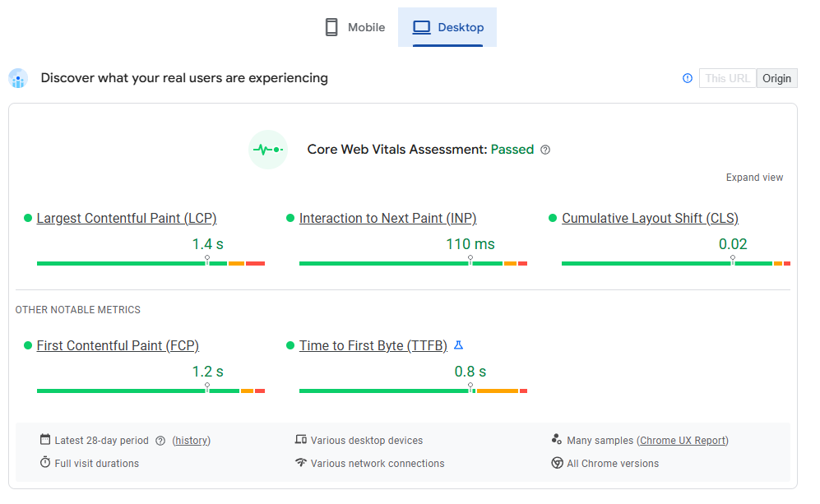820x504 pixels.
Task: Click the green status dot beside LCP
Action: point(28,218)
